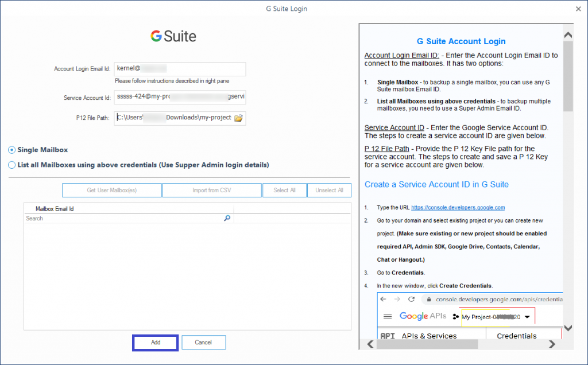Click the help pane scroll down arrow
588x365 pixels.
point(568,328)
